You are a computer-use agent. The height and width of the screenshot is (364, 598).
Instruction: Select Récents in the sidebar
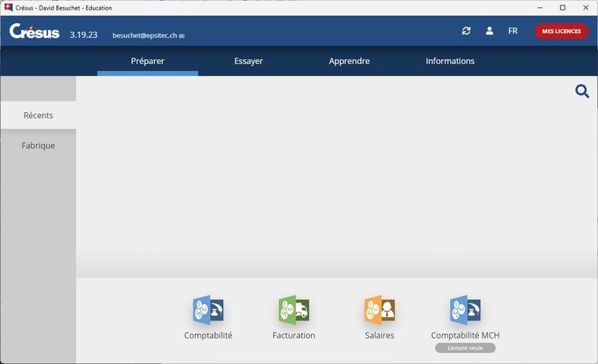[38, 115]
